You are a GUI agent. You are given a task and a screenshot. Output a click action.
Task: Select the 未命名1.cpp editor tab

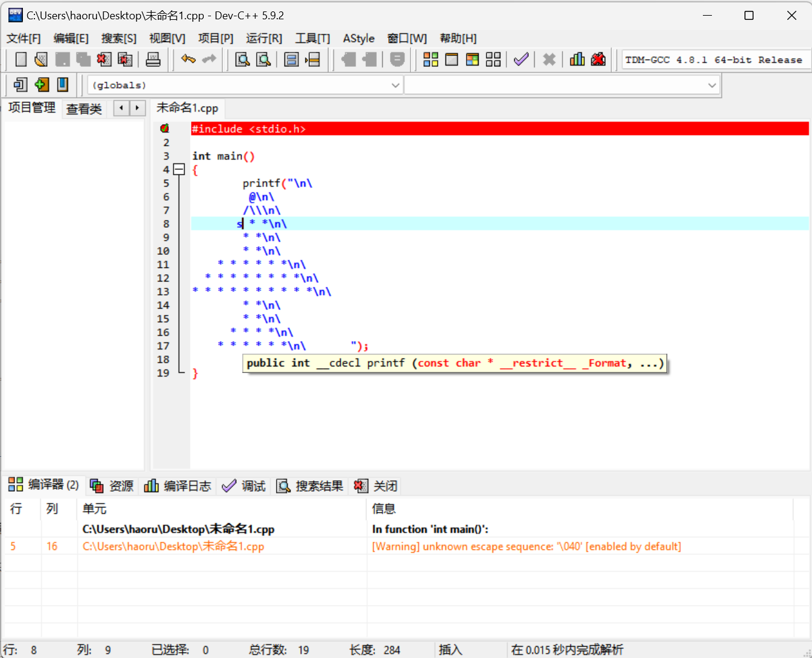(x=187, y=108)
